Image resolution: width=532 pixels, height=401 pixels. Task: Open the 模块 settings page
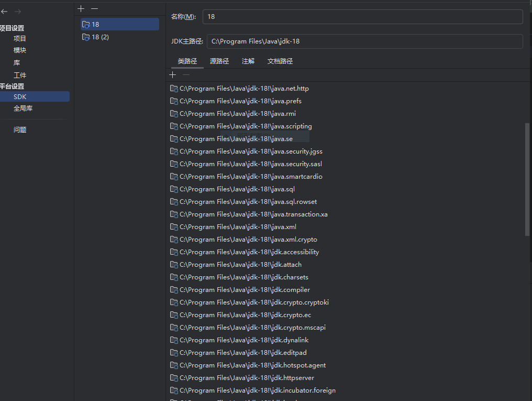pyautogui.click(x=20, y=50)
